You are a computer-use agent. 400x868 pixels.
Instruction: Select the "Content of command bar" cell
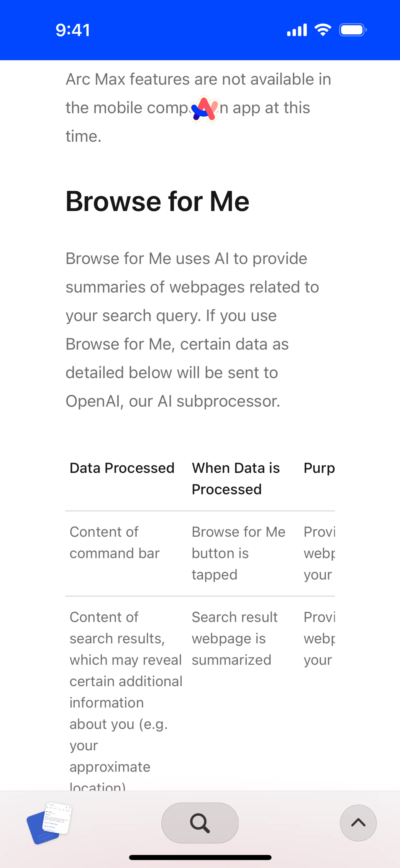[x=114, y=542]
